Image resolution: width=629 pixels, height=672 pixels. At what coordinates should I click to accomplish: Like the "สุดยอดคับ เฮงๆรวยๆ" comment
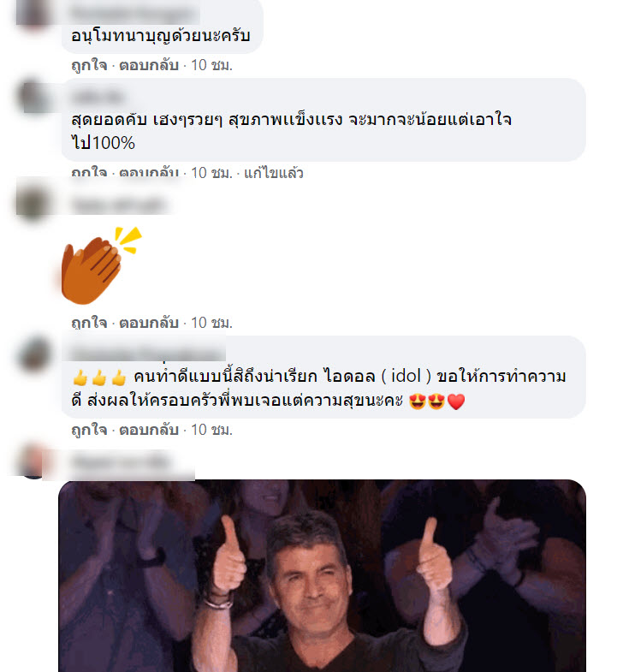(89, 172)
